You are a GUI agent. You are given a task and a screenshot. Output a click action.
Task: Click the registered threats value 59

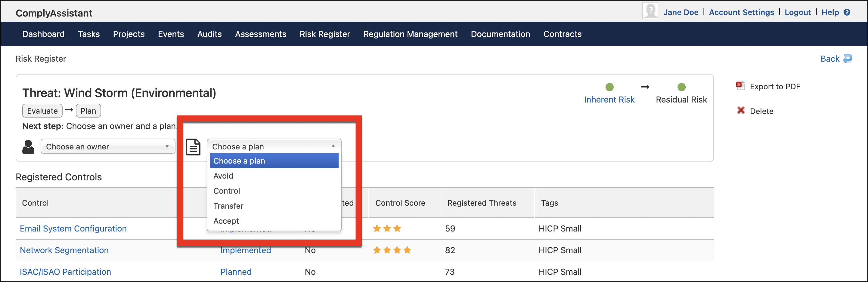click(450, 228)
